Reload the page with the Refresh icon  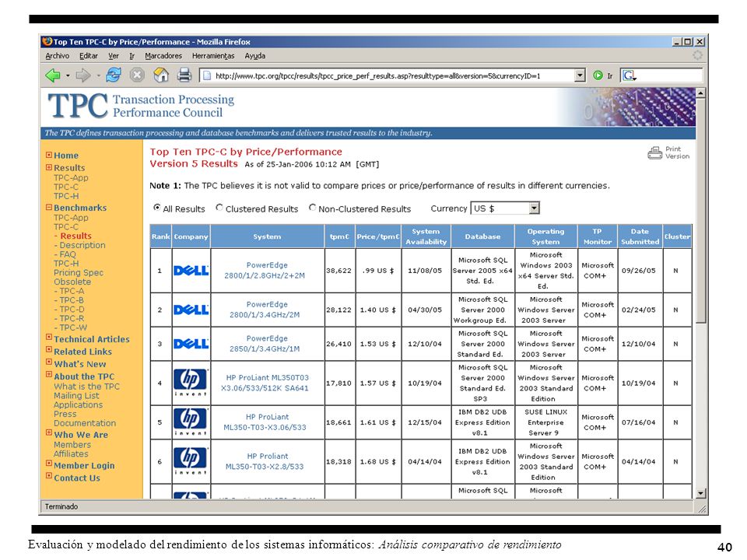coord(114,75)
